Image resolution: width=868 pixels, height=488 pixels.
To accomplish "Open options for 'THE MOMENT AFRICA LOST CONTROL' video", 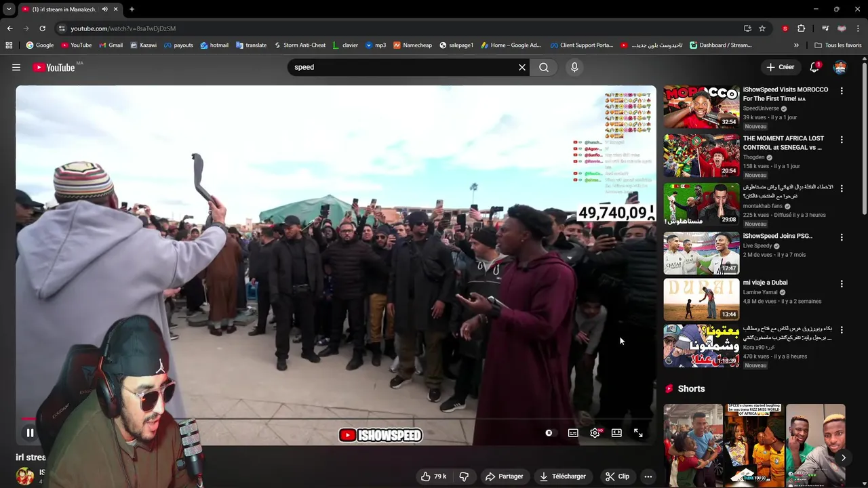I will (x=842, y=140).
